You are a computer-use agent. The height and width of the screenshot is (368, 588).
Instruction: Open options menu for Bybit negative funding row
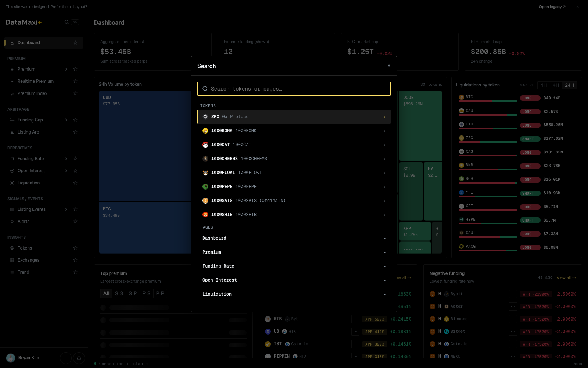point(513,294)
